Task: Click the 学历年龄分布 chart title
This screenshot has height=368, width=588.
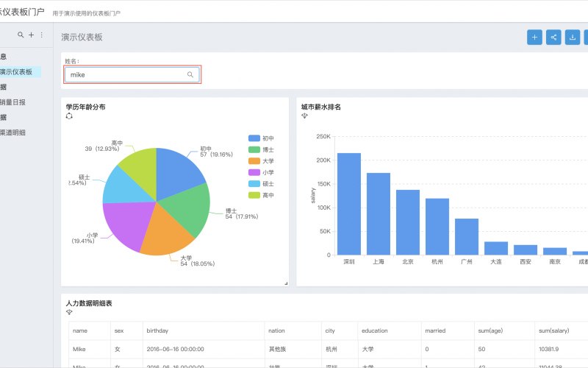Action: [x=85, y=107]
